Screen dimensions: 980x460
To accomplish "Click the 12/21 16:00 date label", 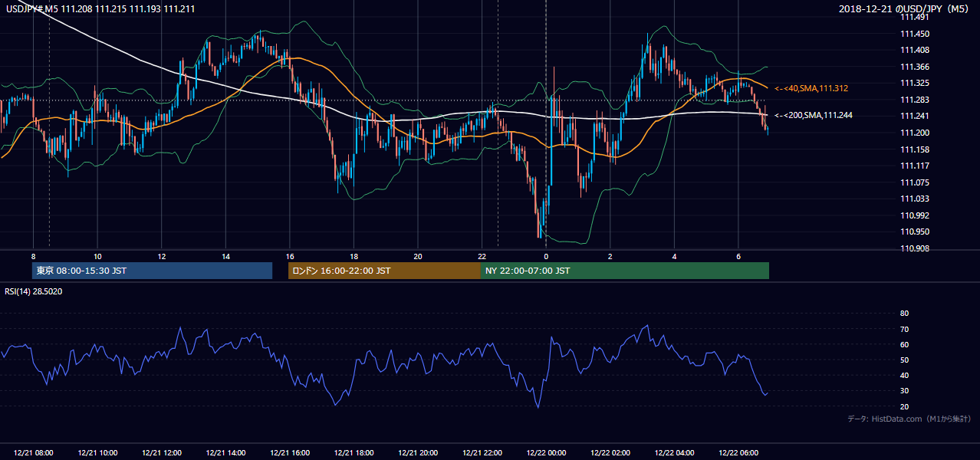I will pos(290,453).
